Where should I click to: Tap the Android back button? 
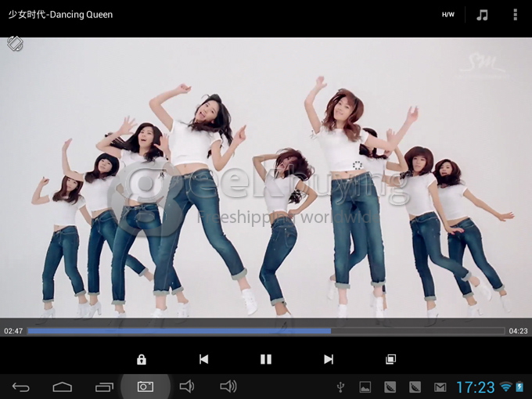pyautogui.click(x=21, y=386)
